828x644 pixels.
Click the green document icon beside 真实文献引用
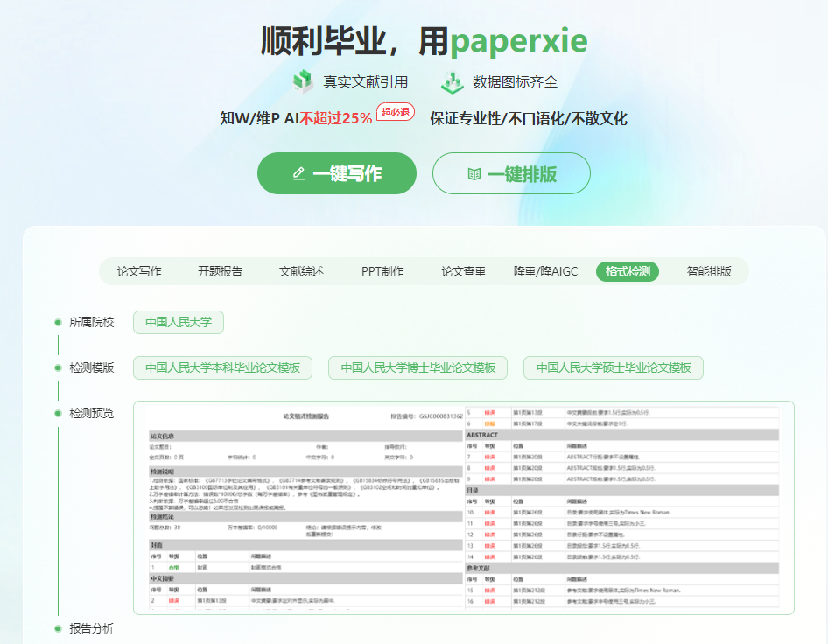(x=304, y=81)
